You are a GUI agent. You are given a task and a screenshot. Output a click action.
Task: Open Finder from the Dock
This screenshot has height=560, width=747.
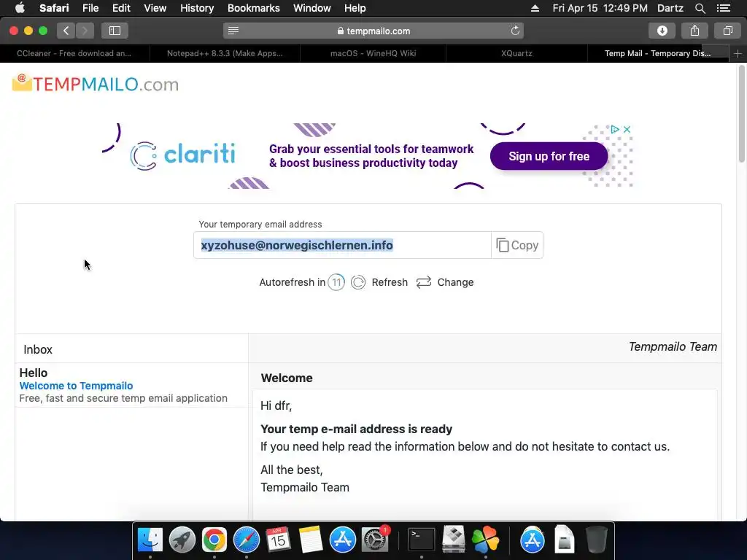pos(150,540)
